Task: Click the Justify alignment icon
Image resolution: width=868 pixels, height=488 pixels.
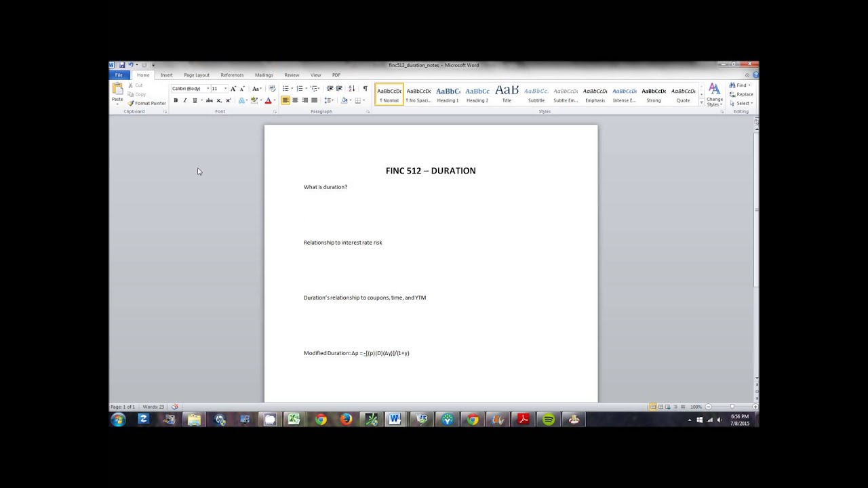Action: click(x=314, y=100)
